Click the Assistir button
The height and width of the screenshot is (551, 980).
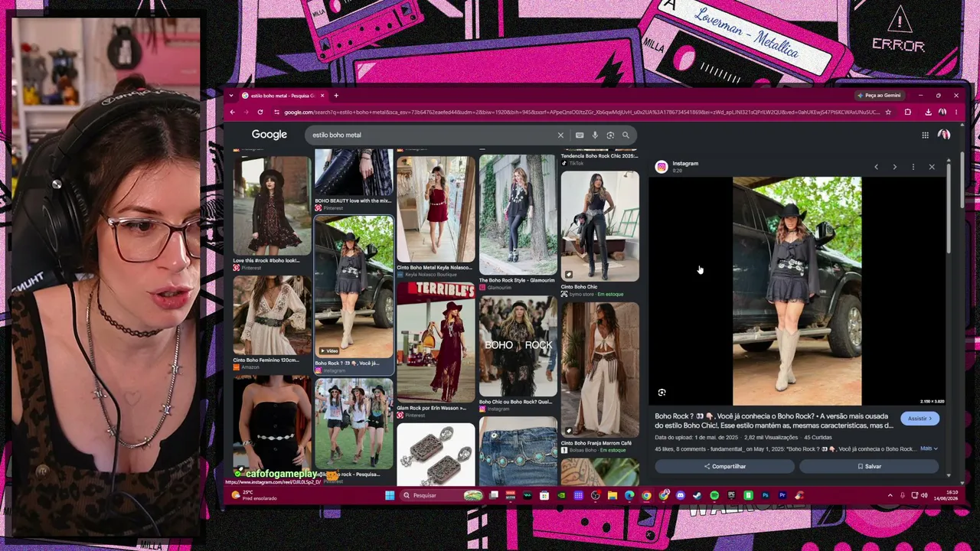(x=920, y=419)
